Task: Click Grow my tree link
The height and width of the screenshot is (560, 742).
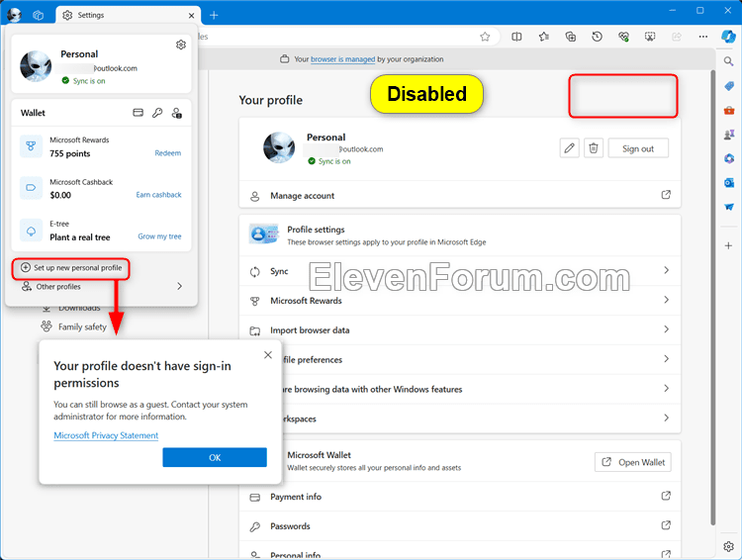Action: (x=159, y=236)
